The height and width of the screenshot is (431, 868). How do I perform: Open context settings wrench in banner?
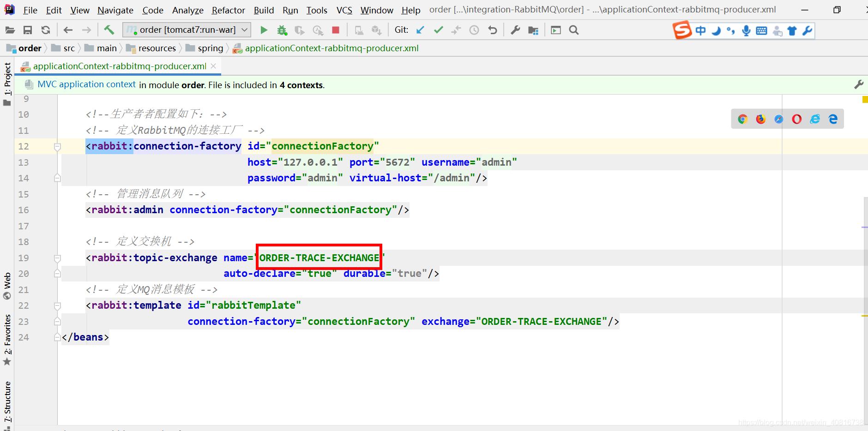[859, 84]
